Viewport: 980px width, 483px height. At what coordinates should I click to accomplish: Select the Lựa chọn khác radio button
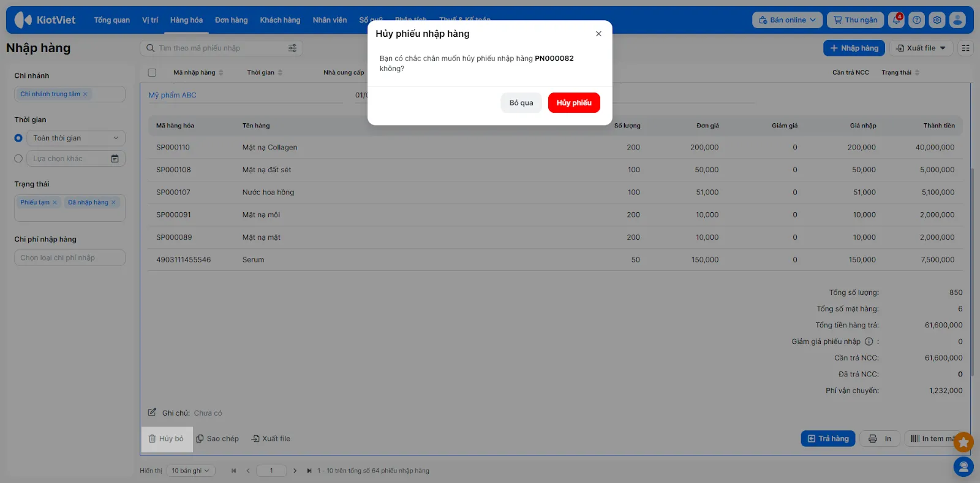[x=18, y=159]
